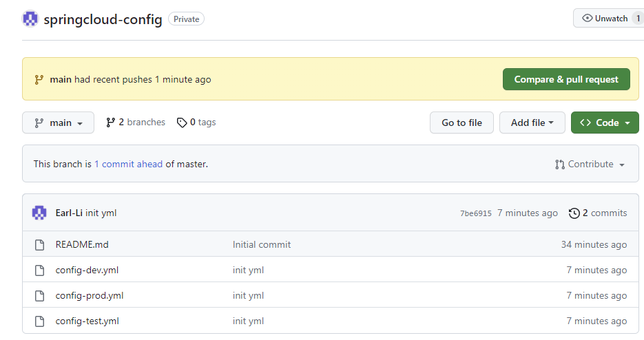Open the green Code dropdown

tap(605, 123)
